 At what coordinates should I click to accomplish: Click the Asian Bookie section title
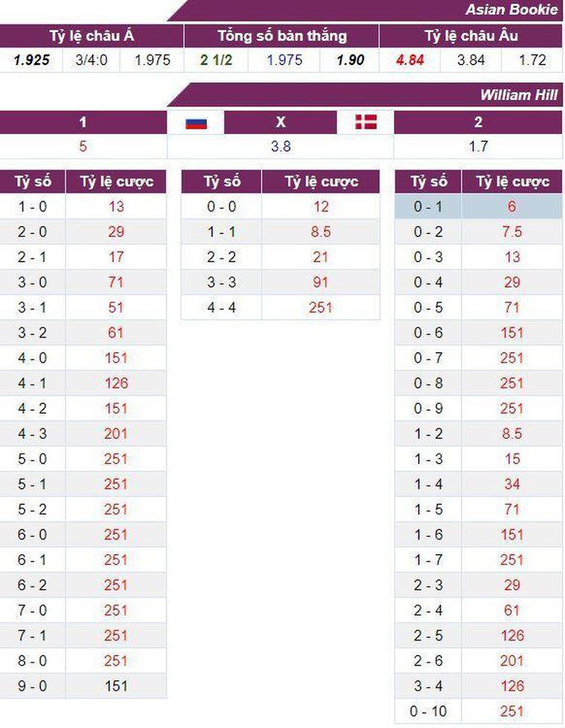tap(511, 10)
